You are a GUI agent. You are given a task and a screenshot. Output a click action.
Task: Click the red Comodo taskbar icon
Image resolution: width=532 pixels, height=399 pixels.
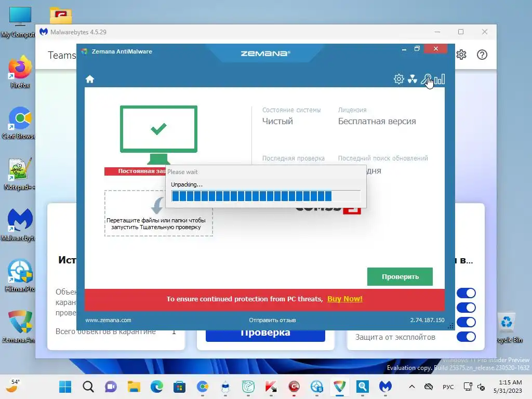click(294, 387)
